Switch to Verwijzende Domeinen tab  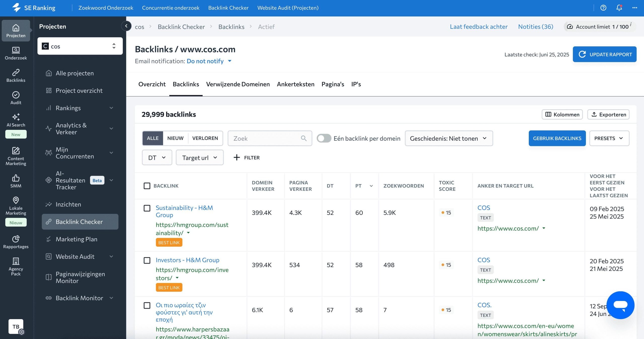point(238,84)
